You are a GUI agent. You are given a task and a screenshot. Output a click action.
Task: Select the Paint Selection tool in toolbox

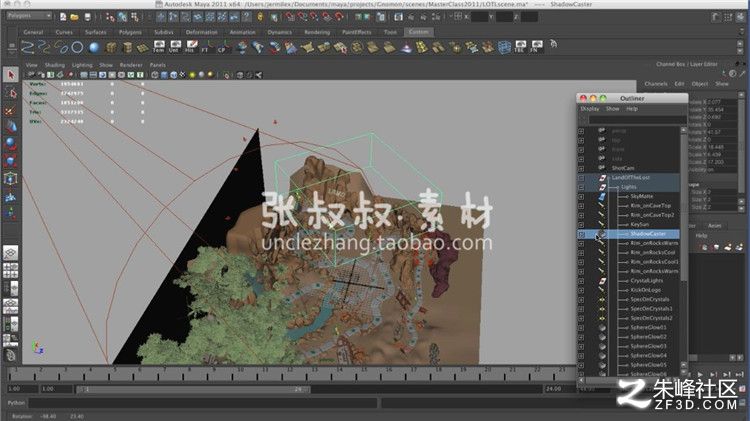[x=11, y=111]
